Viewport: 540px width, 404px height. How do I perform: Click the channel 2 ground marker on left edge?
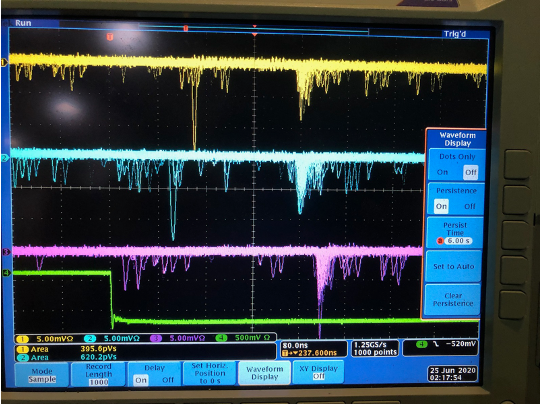pyautogui.click(x=4, y=158)
